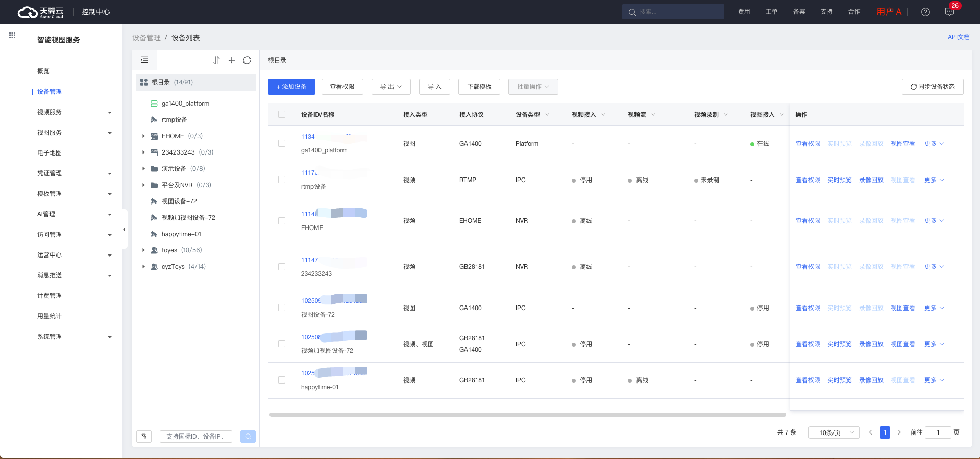This screenshot has width=980, height=459.
Task: Click the cyzToys user group icon
Action: click(154, 267)
